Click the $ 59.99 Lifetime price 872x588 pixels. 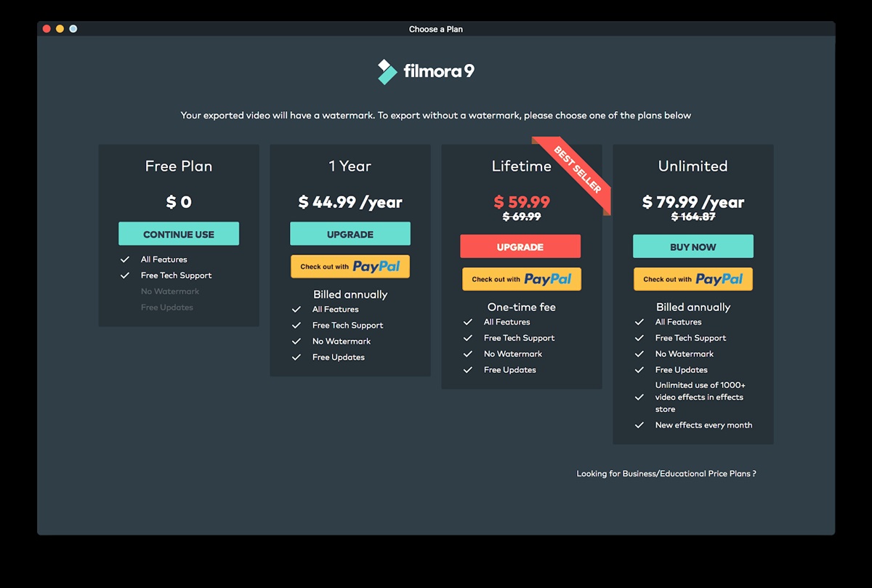522,202
